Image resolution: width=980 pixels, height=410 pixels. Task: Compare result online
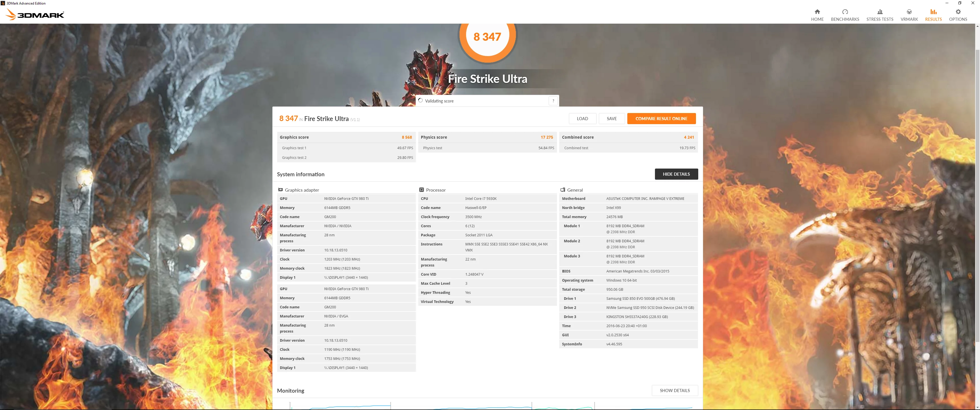coord(661,119)
